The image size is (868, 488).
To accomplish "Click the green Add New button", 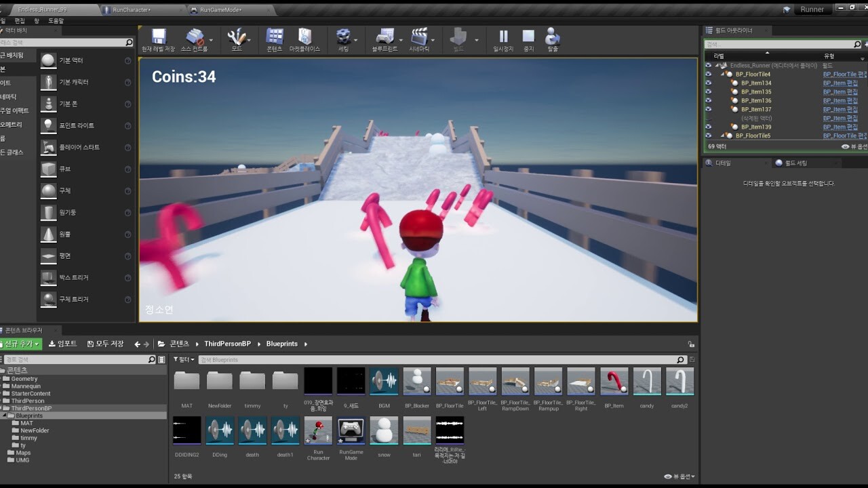I will click(20, 344).
